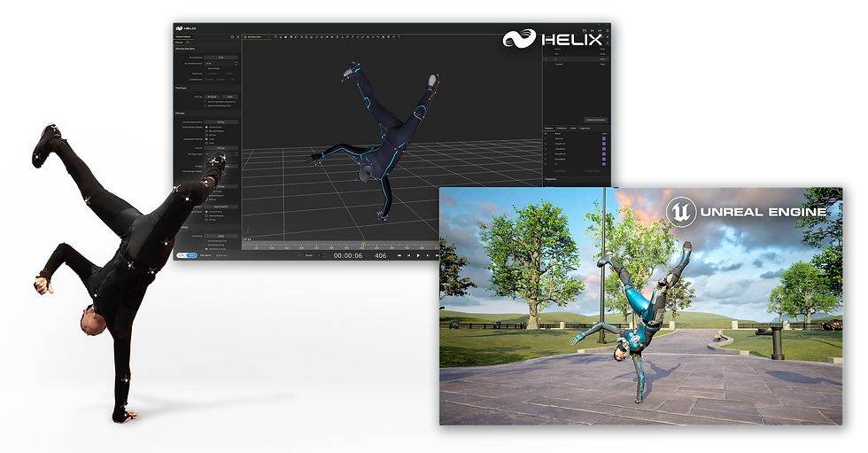This screenshot has width=868, height=453.
Task: Click Apply button next to Smoothing
Action: [221, 236]
